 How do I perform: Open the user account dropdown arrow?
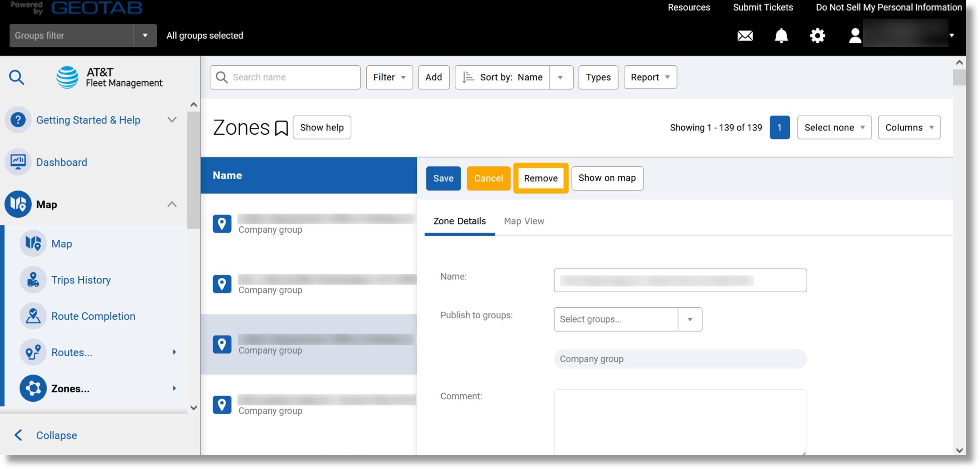[952, 36]
